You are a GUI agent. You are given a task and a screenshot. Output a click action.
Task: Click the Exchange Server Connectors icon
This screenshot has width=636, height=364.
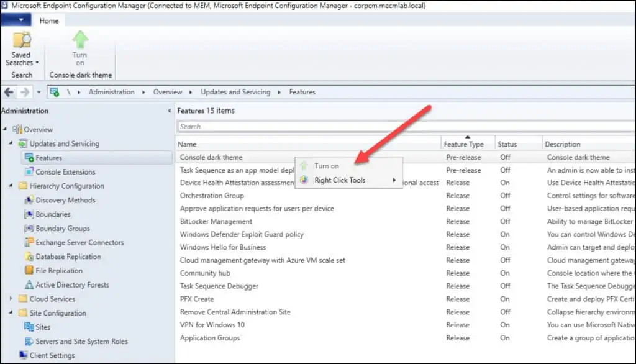coord(29,242)
